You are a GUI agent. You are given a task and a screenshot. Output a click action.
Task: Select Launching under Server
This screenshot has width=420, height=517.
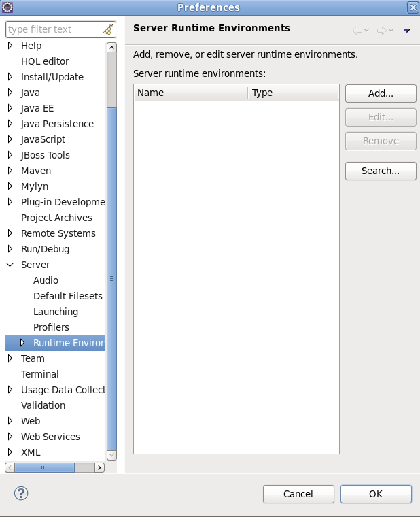[56, 312]
